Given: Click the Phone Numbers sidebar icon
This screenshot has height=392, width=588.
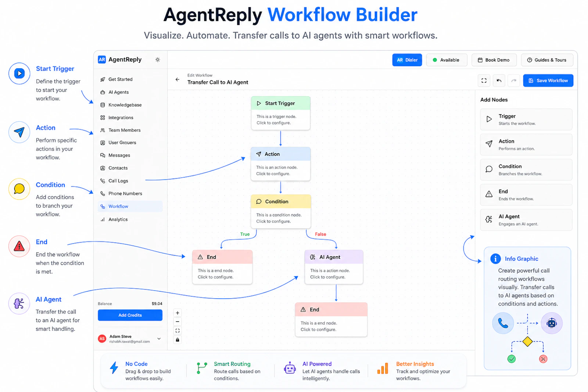Looking at the screenshot, I should 103,194.
